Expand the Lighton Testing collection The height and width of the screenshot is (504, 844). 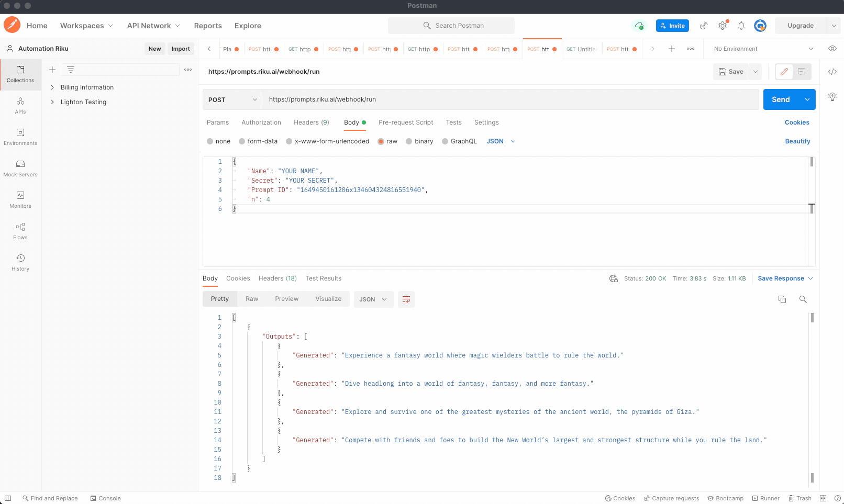52,102
